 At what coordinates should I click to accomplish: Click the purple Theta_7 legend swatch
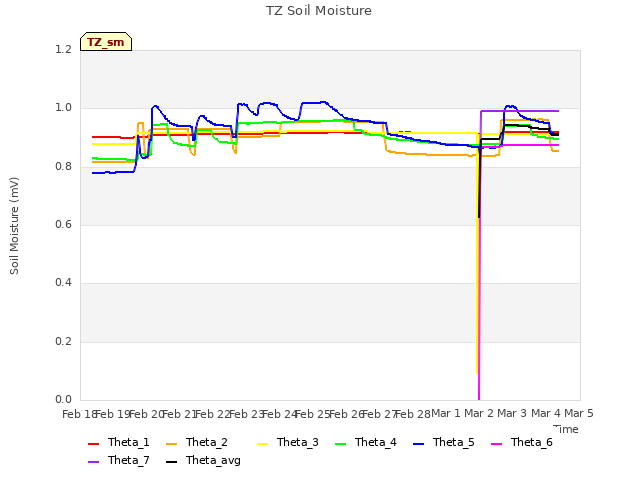(x=93, y=462)
